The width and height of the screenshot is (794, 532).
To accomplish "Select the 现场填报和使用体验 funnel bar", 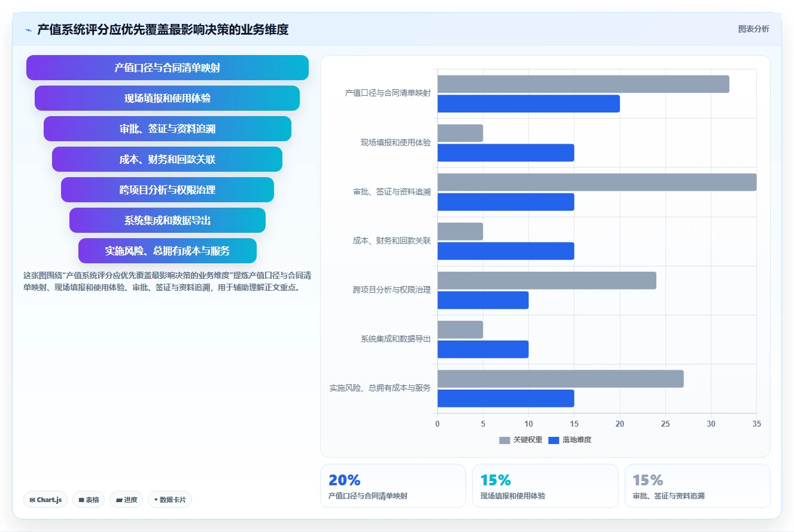I will point(168,98).
